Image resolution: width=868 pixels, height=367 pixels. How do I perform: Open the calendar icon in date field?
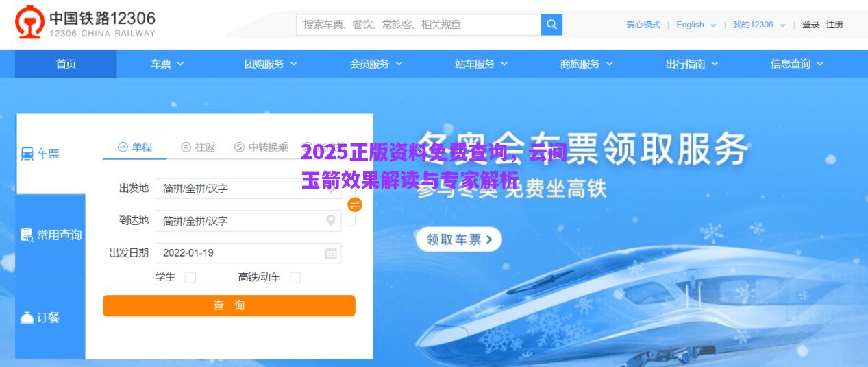[331, 253]
